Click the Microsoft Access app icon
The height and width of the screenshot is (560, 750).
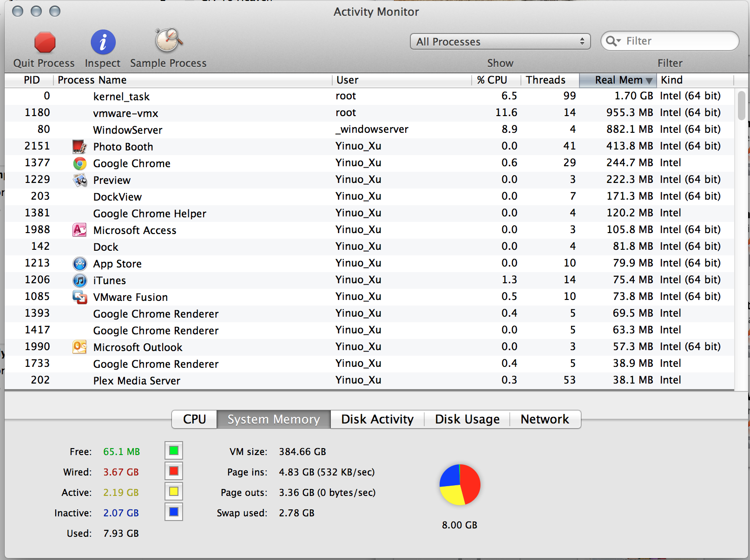tap(80, 230)
